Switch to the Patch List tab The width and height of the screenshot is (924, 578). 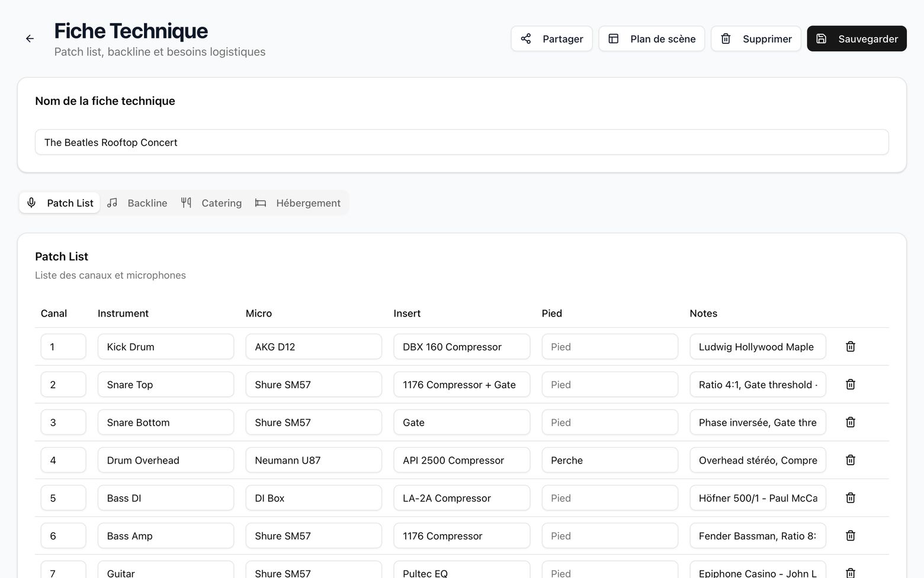[60, 203]
